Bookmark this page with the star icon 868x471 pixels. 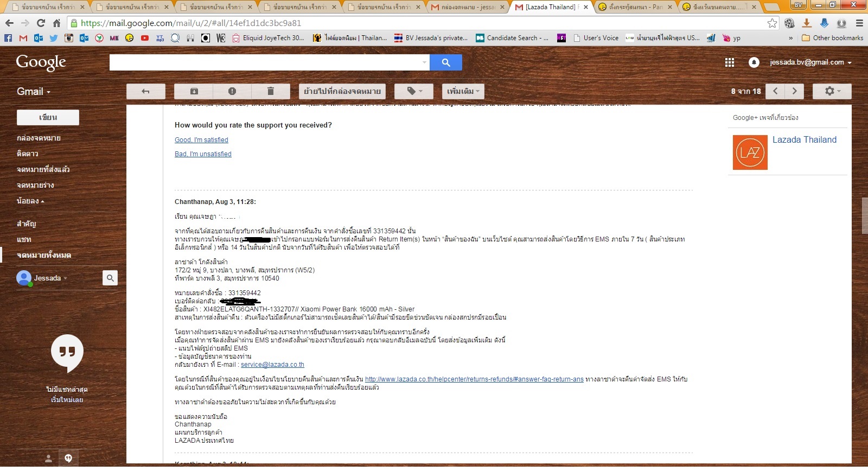coord(772,23)
